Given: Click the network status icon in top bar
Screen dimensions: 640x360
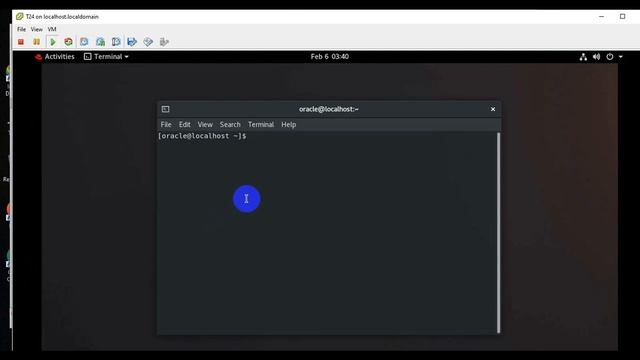Looking at the screenshot, I should point(583,57).
